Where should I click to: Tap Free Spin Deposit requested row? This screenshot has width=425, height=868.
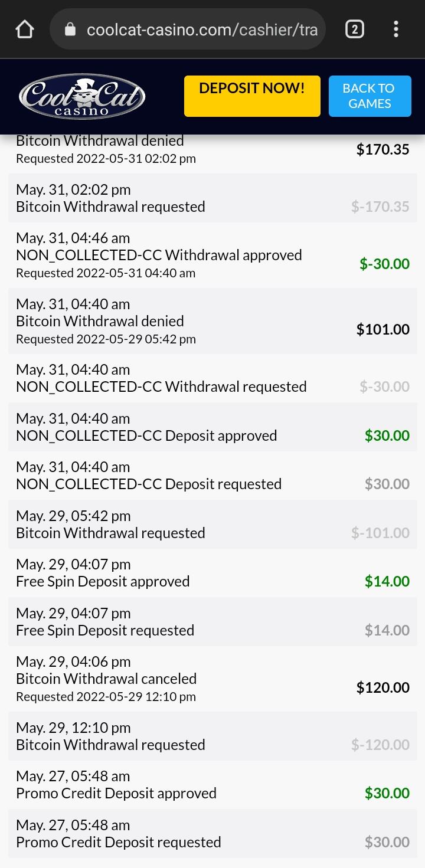pos(212,622)
